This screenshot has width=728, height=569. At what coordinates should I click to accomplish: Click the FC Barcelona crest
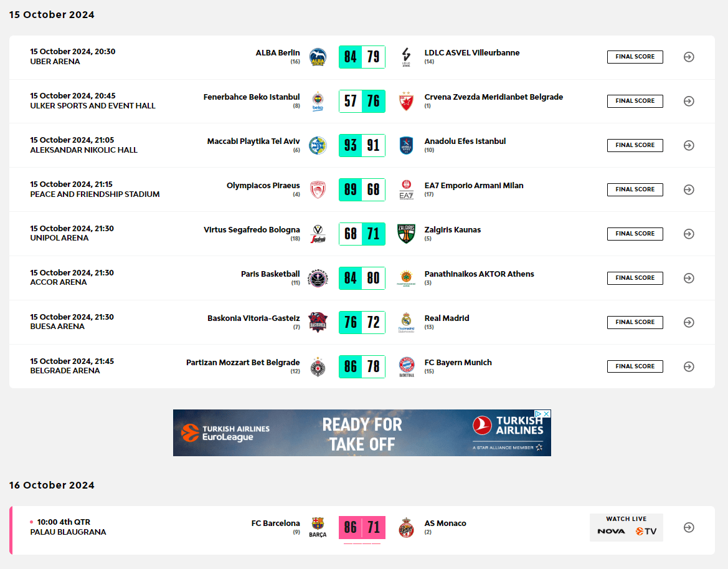click(318, 527)
